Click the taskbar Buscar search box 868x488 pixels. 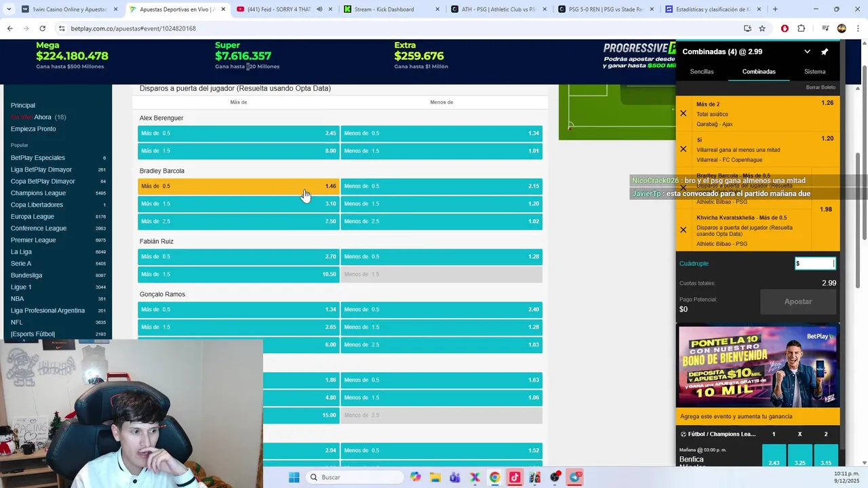click(354, 477)
